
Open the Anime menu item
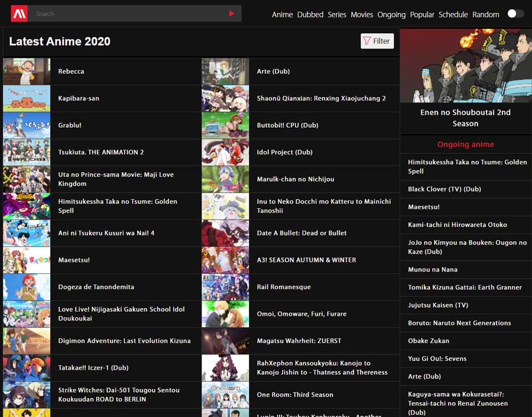[283, 15]
